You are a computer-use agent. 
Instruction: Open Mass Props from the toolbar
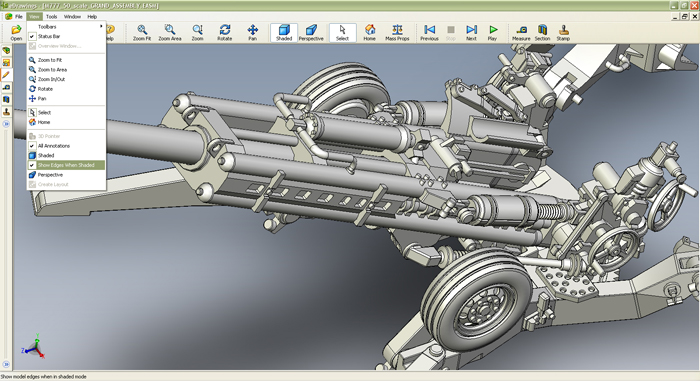pyautogui.click(x=397, y=33)
